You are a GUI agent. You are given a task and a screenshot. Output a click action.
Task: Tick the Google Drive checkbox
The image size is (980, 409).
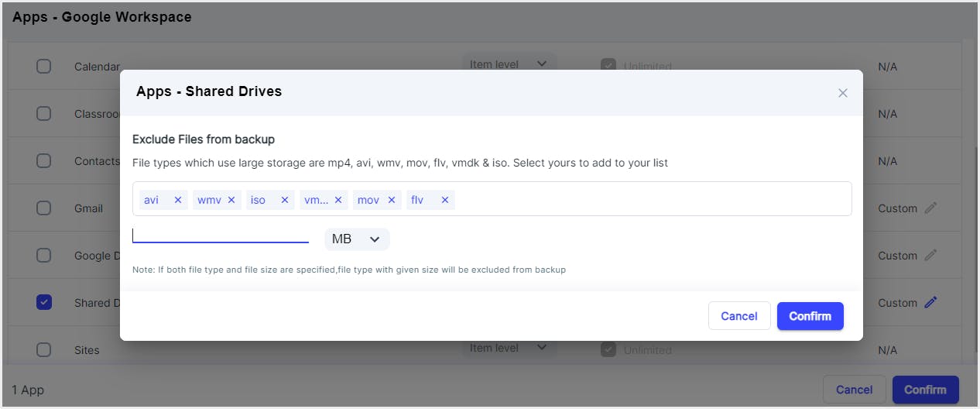44,255
